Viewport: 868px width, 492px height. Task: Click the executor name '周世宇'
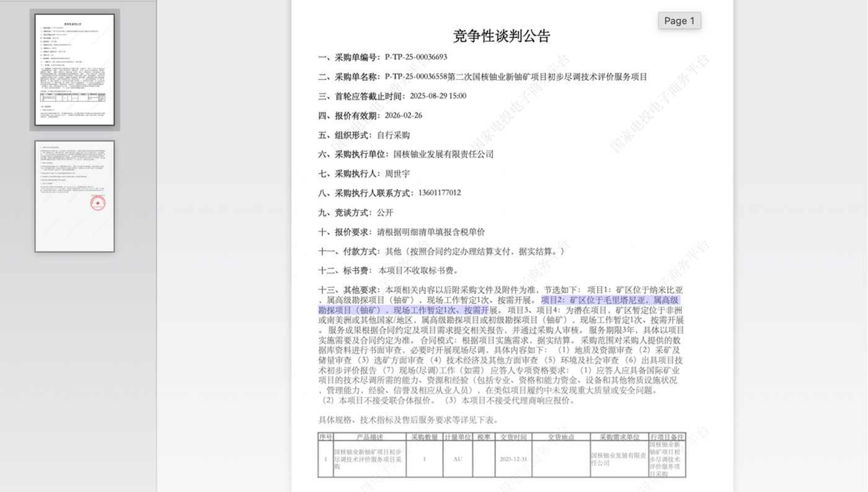pyautogui.click(x=397, y=174)
